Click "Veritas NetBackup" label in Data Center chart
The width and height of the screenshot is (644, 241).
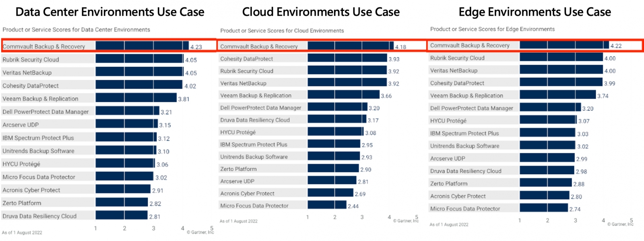[27, 73]
